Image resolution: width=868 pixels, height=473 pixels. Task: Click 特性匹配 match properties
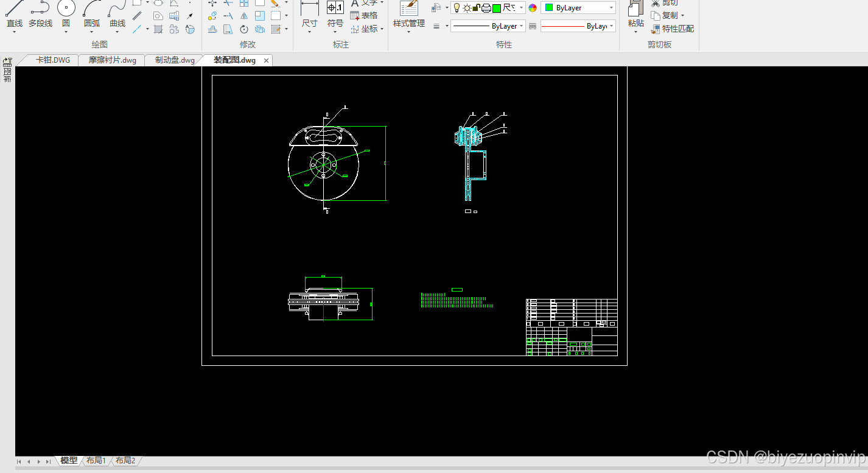coord(673,29)
